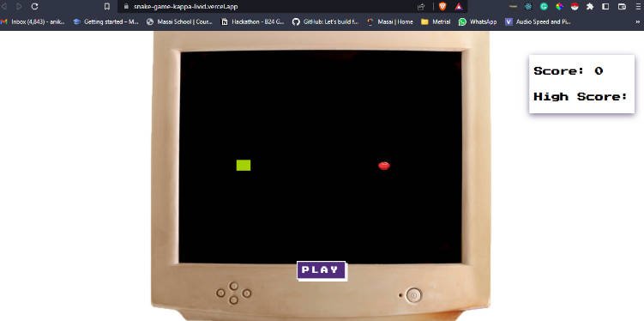The image size is (644, 321).
Task: Reload the snake game page
Action: 35,6
